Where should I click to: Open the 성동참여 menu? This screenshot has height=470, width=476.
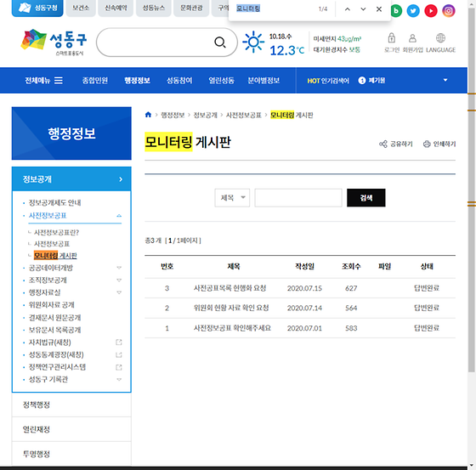[179, 81]
